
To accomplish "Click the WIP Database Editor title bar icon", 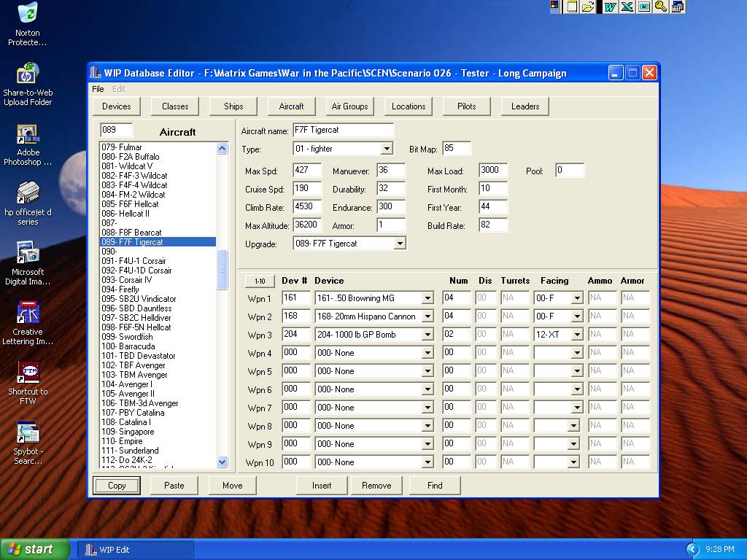I will [x=96, y=73].
